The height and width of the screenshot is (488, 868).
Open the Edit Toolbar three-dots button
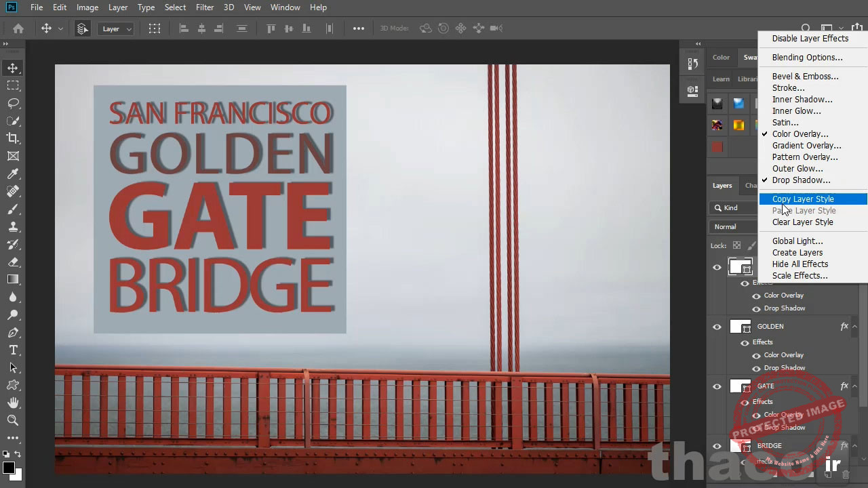13,438
